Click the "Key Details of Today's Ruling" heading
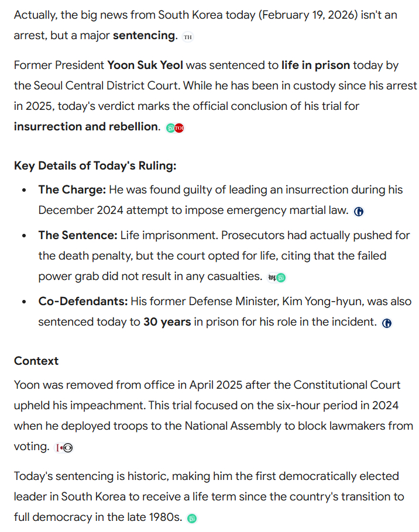The height and width of the screenshot is (532, 419). click(95, 165)
